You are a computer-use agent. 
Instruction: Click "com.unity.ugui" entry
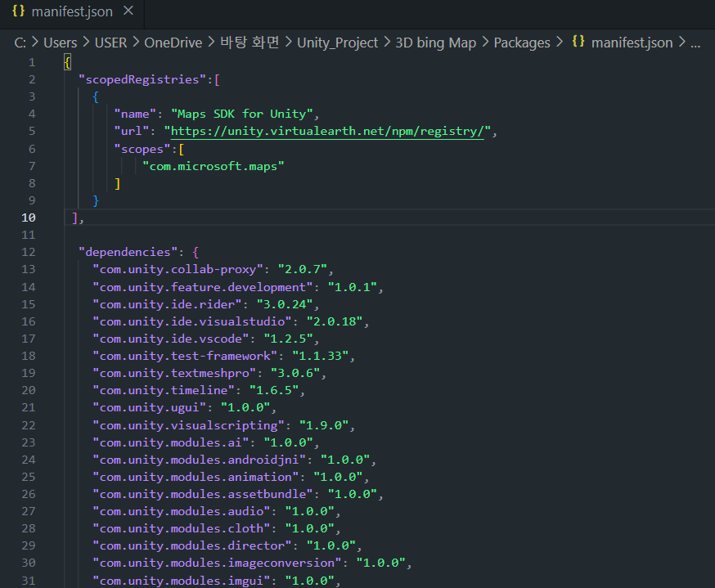tap(150, 407)
